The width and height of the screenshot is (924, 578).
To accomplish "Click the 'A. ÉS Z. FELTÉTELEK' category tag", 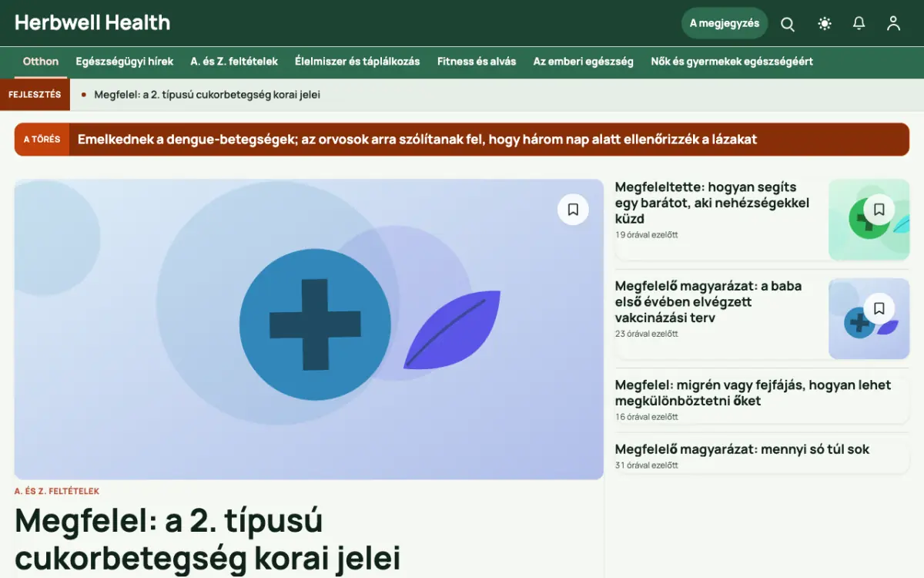I will click(57, 491).
